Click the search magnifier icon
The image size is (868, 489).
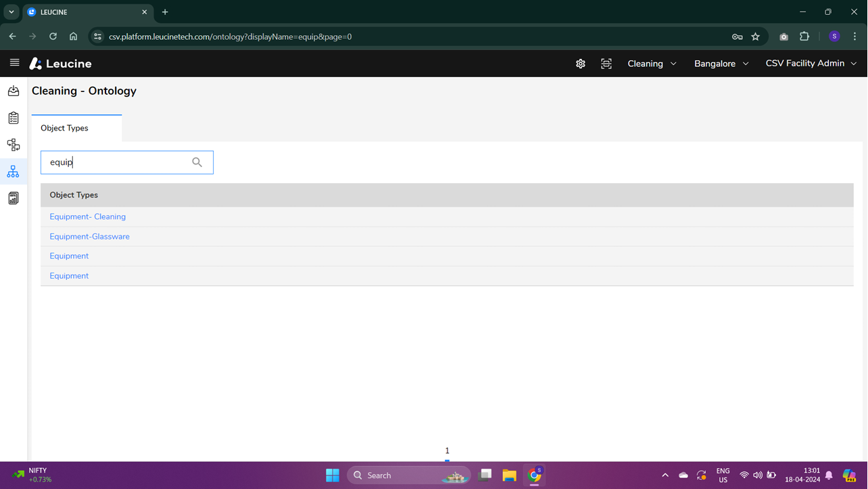(197, 162)
